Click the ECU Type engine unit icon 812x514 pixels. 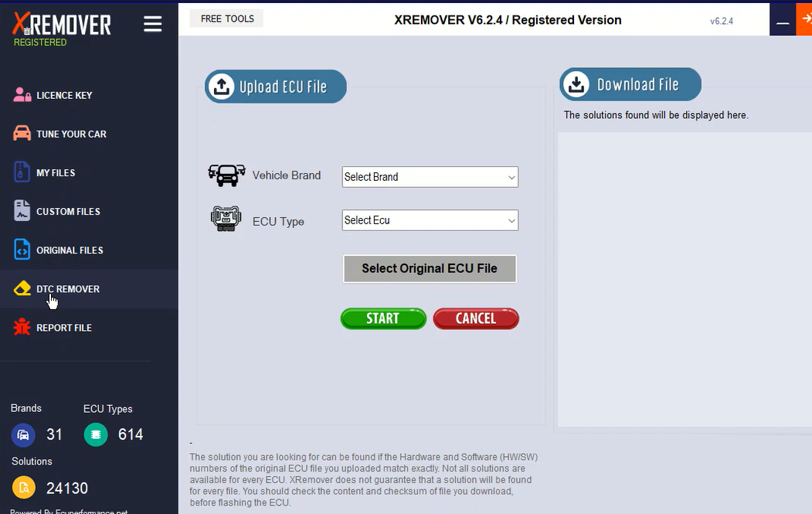pos(226,218)
